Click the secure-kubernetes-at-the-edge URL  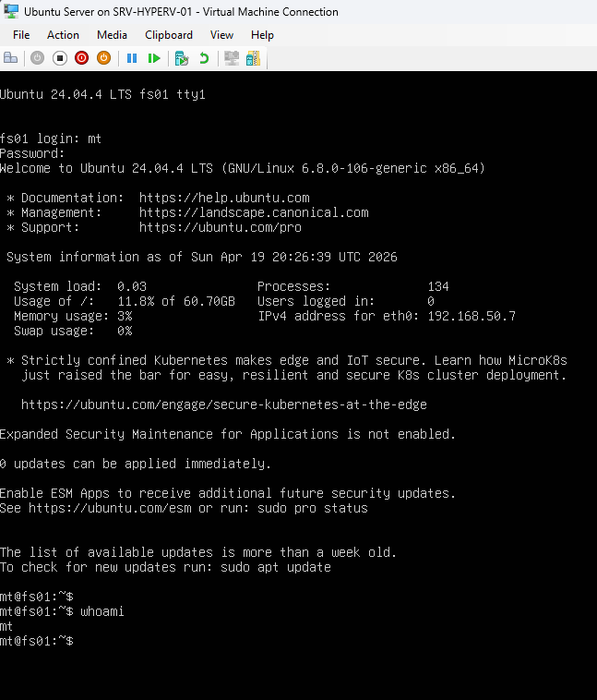pyautogui.click(x=224, y=404)
